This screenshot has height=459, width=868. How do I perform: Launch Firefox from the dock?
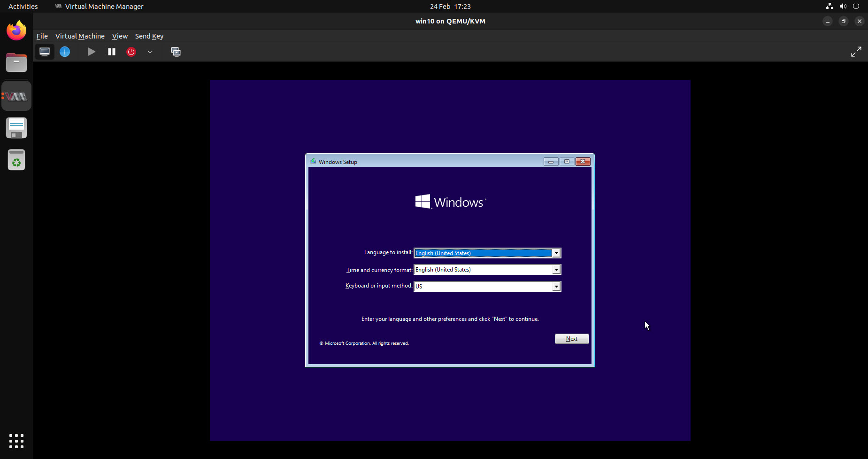16,30
